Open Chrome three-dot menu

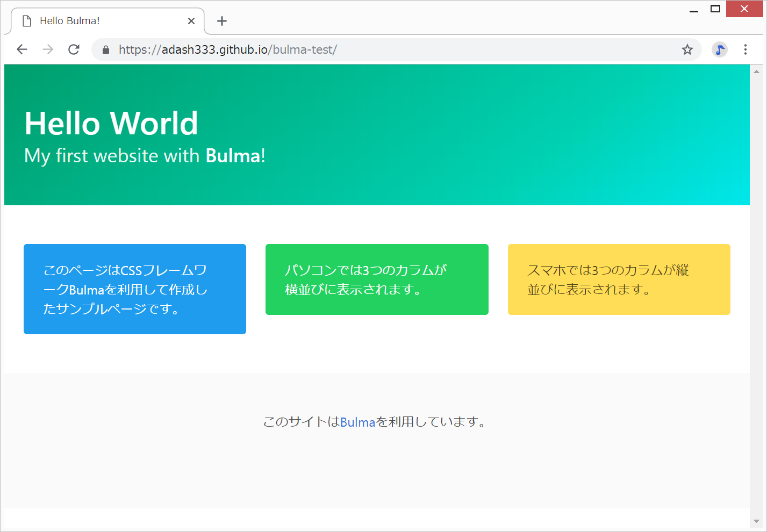click(x=745, y=49)
